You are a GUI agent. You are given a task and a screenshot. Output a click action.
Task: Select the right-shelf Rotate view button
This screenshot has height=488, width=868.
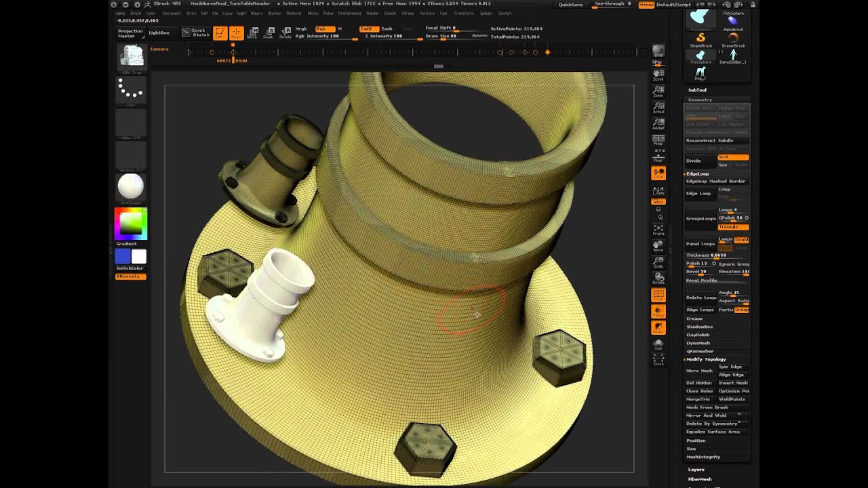[658, 279]
